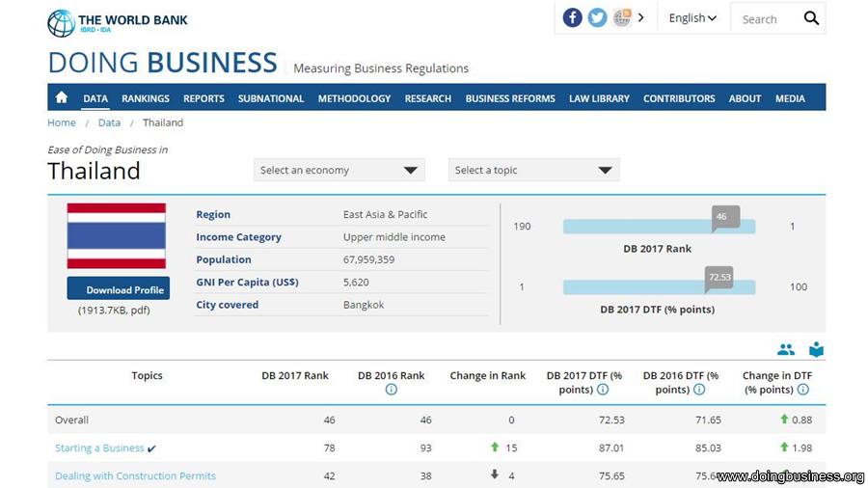The image size is (868, 488).
Task: Show info for DB 2016 DTF column
Action: click(x=699, y=390)
